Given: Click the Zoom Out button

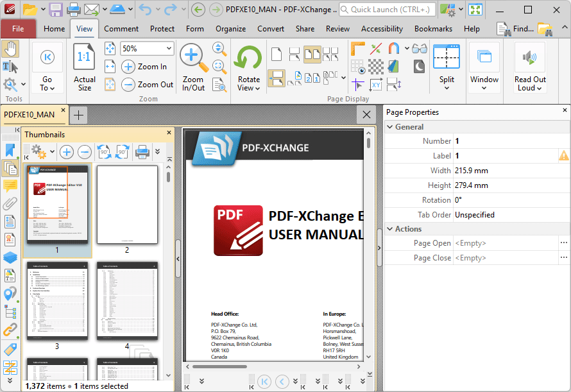Looking at the screenshot, I should tap(147, 85).
